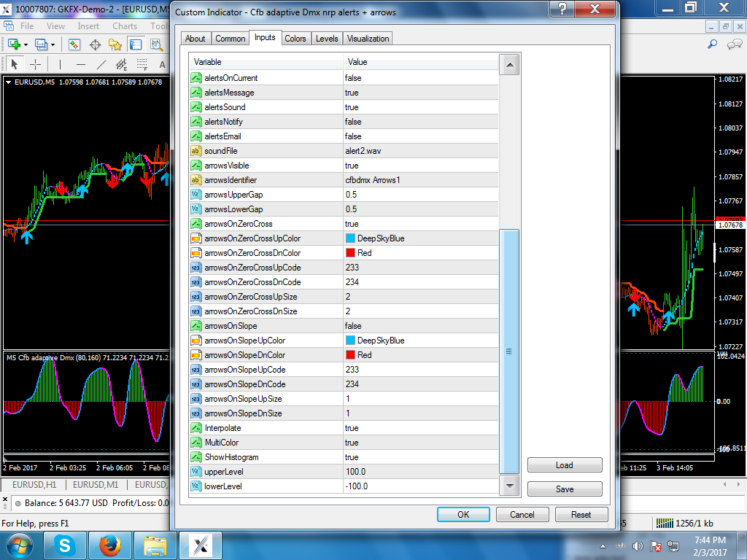Open the Strategy Tester magnifier icon
The height and width of the screenshot is (560, 747).
point(156,44)
